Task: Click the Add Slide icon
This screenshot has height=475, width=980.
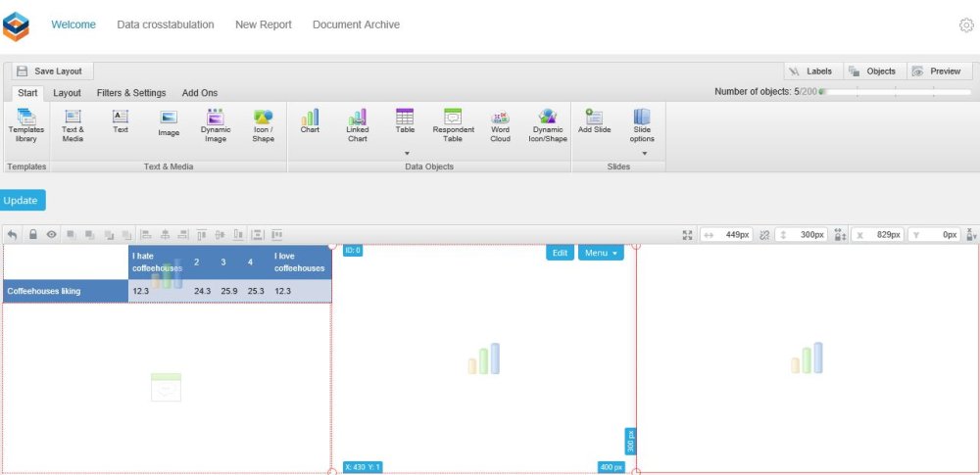Action: (594, 117)
